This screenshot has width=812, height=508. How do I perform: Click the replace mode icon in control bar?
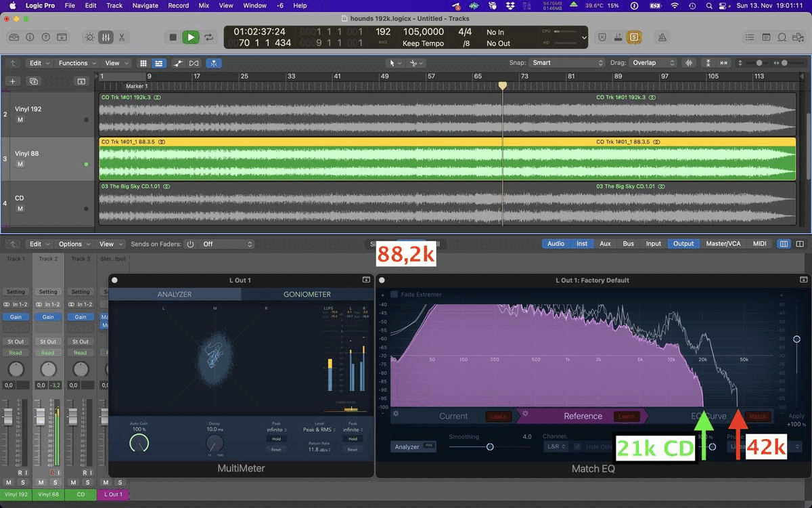click(601, 37)
